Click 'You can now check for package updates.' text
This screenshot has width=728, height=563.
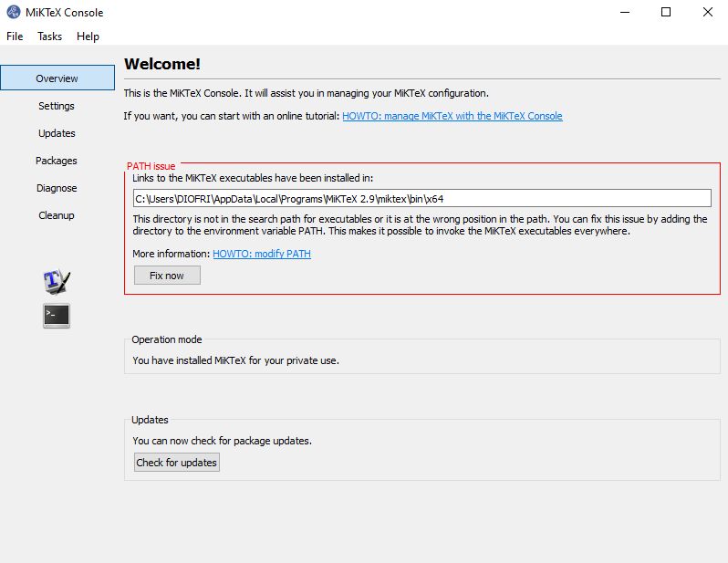pos(222,441)
